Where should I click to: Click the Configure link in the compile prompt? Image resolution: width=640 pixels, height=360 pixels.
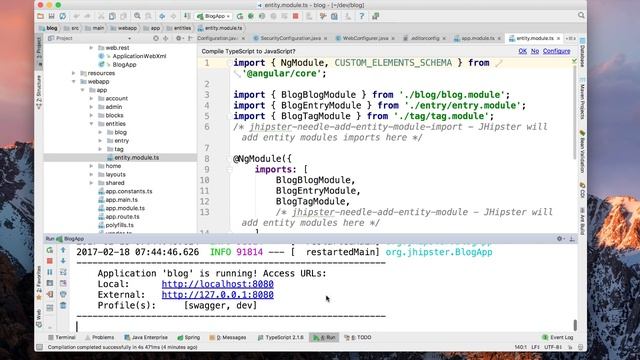[x=556, y=51]
